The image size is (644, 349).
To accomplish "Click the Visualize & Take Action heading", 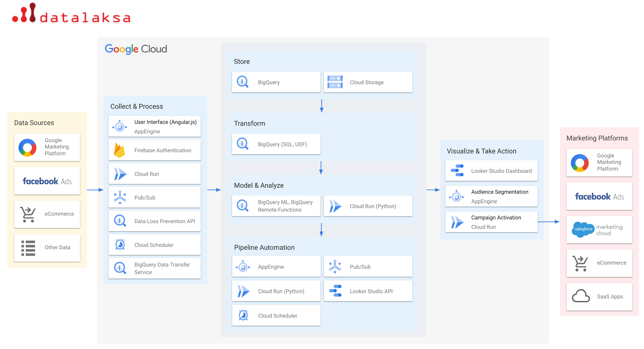I will click(x=482, y=151).
